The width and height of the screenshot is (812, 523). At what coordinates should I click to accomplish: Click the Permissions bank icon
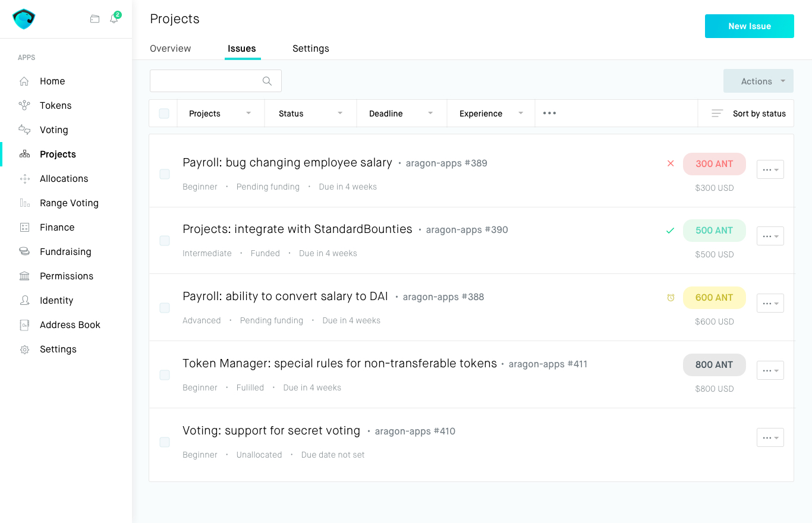pos(24,276)
